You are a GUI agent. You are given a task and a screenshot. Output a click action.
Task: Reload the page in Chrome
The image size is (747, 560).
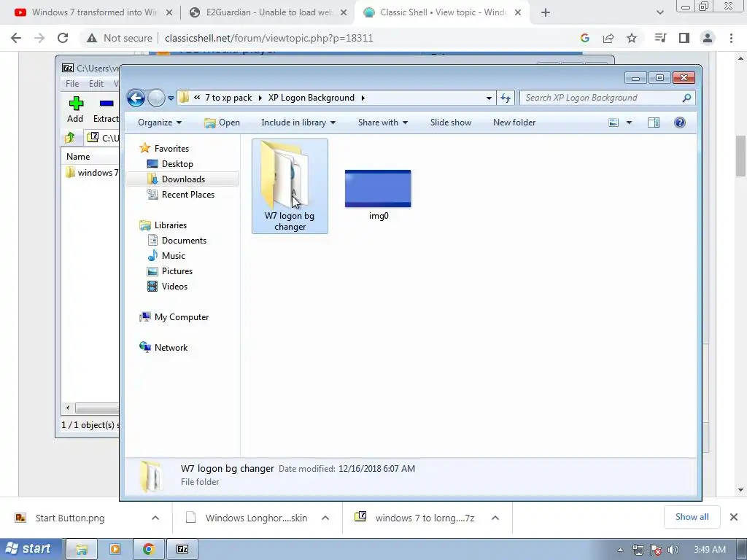coord(63,38)
